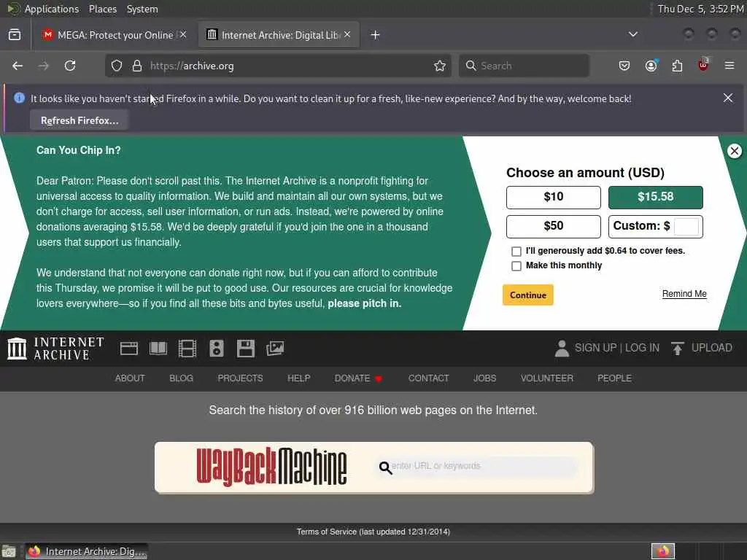Click the archive.org address bar
747x560 pixels.
[x=278, y=66]
